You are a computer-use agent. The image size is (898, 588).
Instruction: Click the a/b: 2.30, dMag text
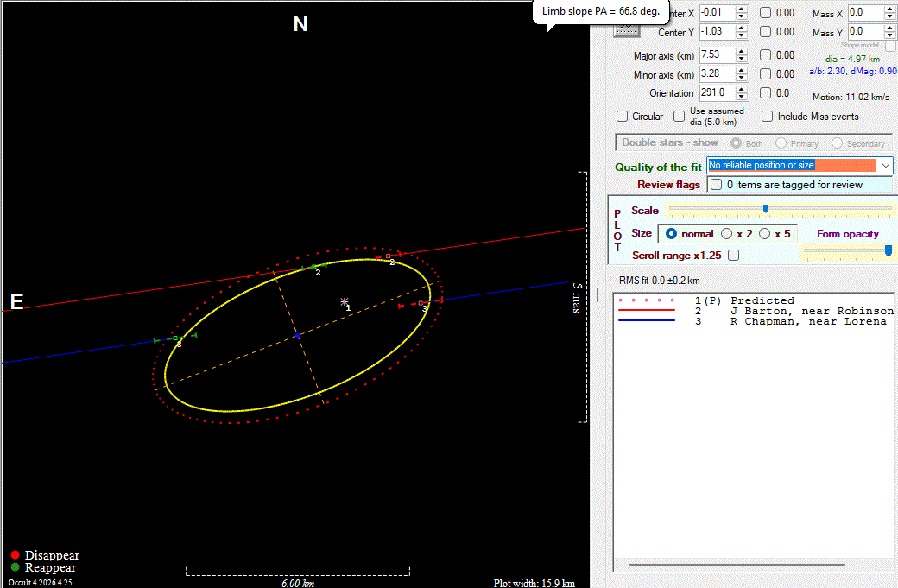pos(853,71)
